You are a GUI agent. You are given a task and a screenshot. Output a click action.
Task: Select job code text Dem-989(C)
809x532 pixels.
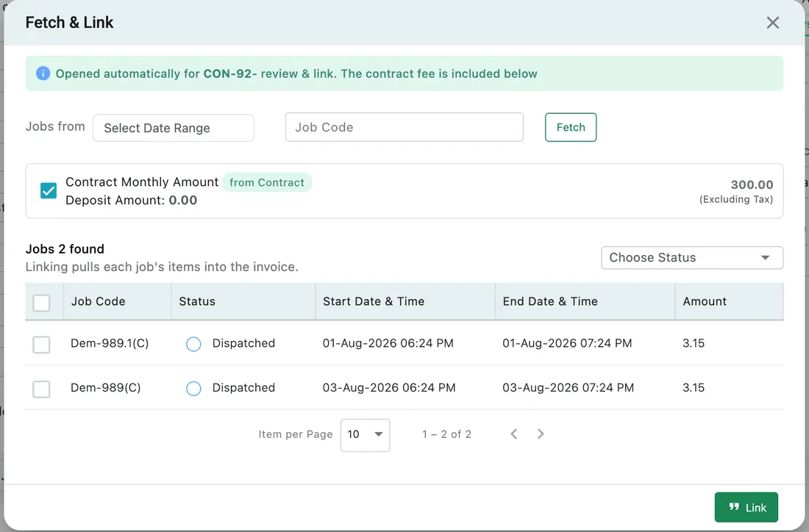(x=105, y=388)
